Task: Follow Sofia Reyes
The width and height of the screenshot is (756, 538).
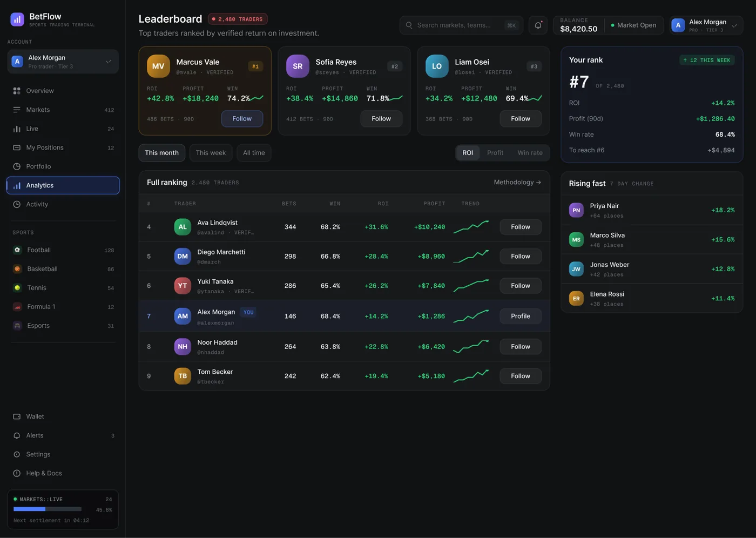Action: click(381, 119)
